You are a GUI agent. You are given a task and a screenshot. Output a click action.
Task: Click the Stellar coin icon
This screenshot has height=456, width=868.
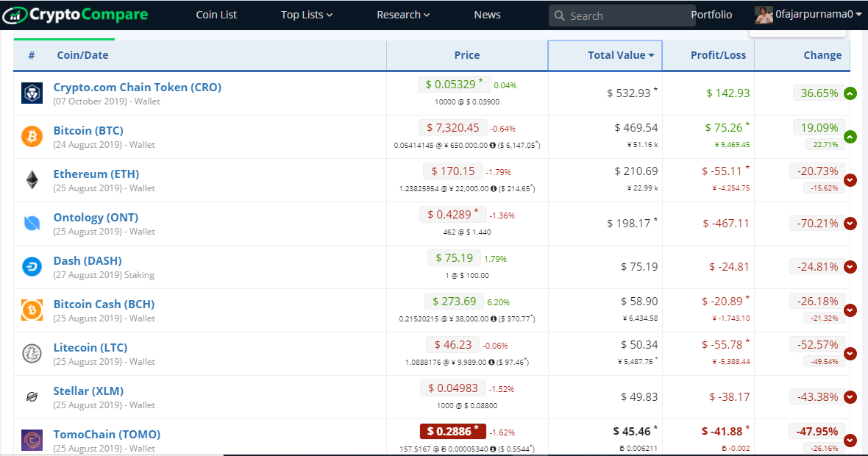click(32, 397)
